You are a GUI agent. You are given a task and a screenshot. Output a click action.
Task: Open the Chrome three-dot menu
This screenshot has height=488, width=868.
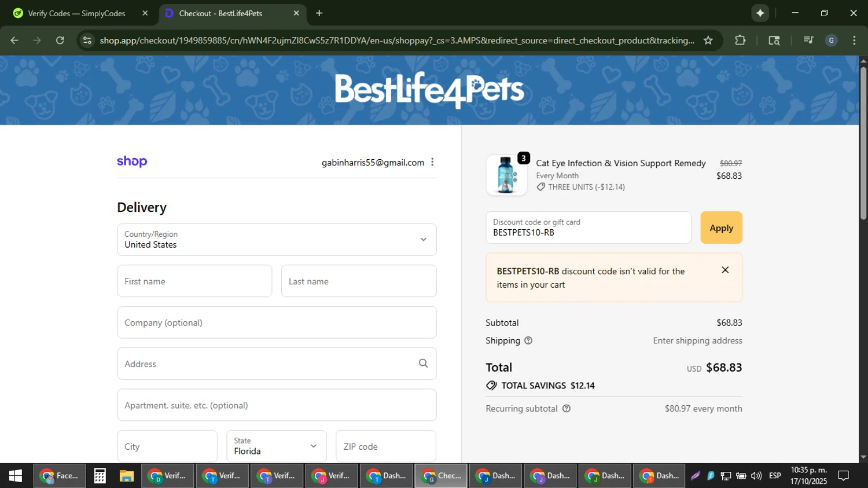tap(854, 41)
